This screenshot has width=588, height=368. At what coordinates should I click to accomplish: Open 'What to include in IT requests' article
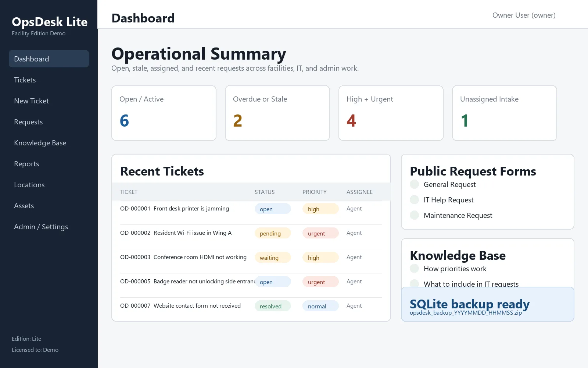pos(471,284)
